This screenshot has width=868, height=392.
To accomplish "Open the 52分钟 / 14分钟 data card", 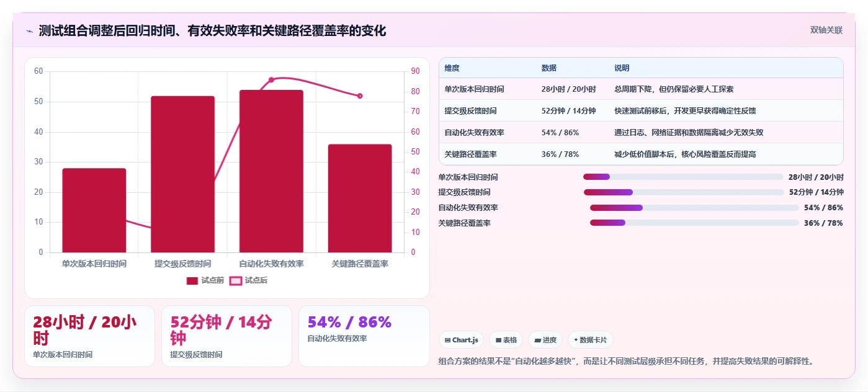I will 226,336.
